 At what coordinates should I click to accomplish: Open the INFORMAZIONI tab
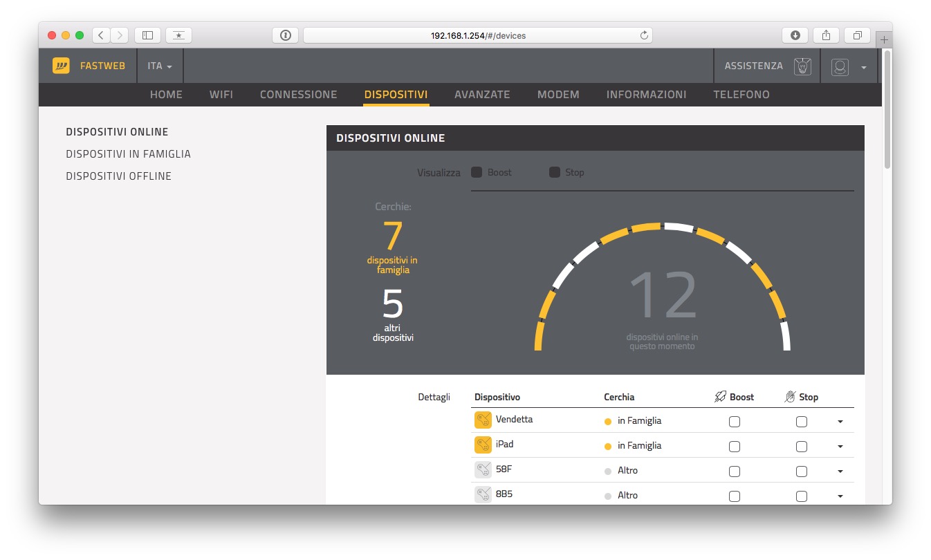click(647, 95)
